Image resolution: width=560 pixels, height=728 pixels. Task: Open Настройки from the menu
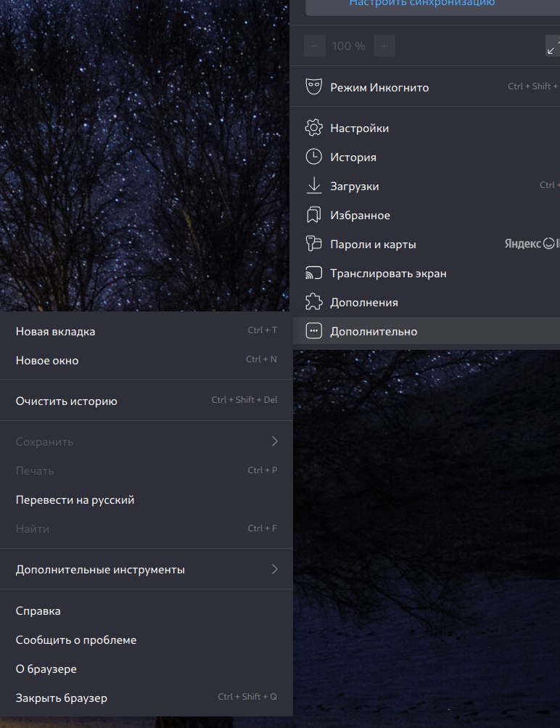tap(427, 128)
